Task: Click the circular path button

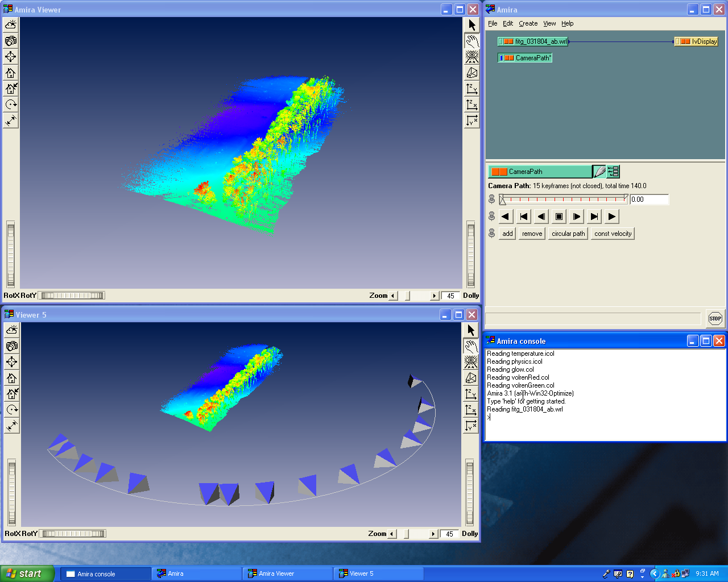Action: (x=568, y=234)
